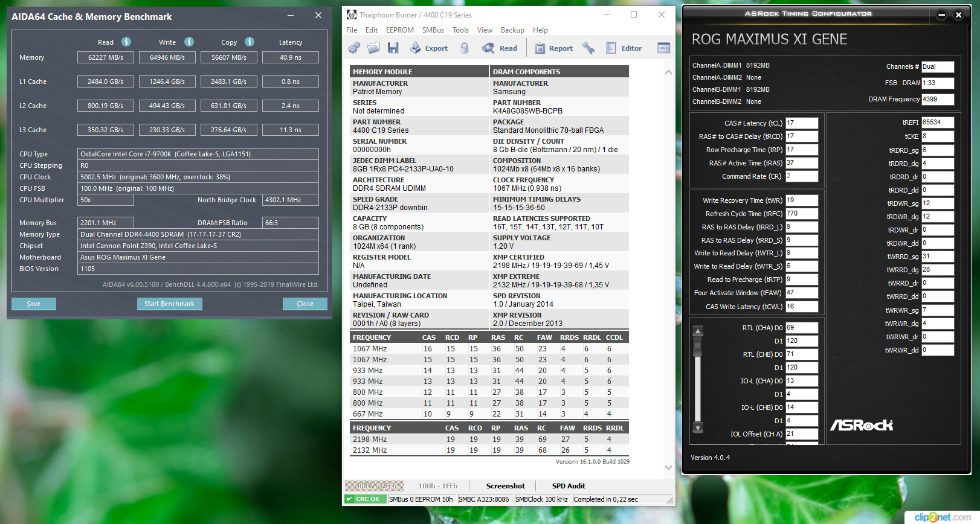Click the Close button in AIDA64 window
The width and height of the screenshot is (980, 524).
point(305,304)
